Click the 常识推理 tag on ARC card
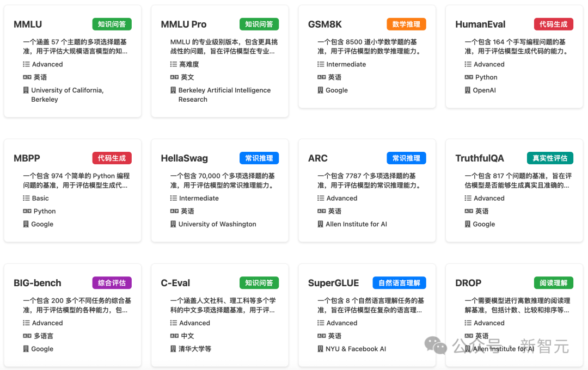588x370 pixels. pos(406,158)
